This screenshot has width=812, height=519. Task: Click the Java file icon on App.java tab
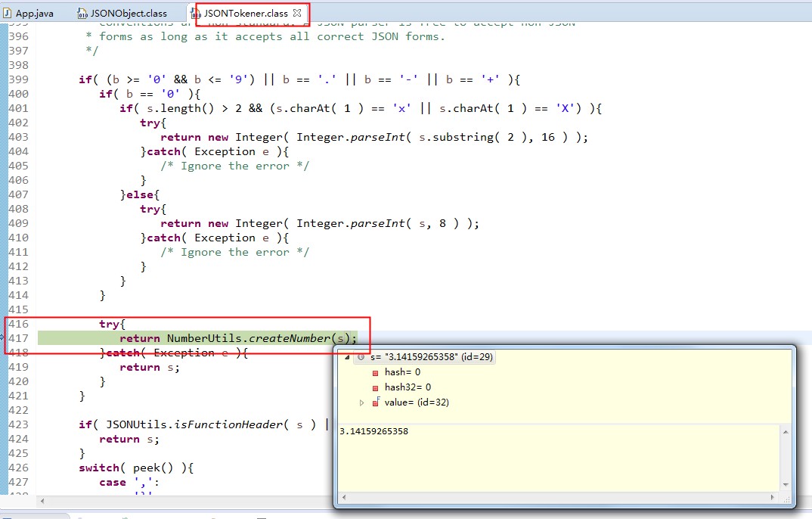pyautogui.click(x=8, y=12)
